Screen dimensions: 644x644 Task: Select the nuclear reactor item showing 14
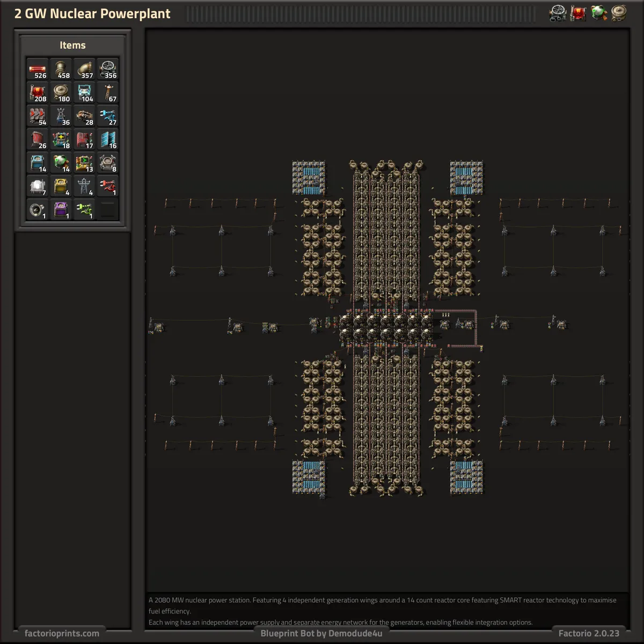(61, 163)
